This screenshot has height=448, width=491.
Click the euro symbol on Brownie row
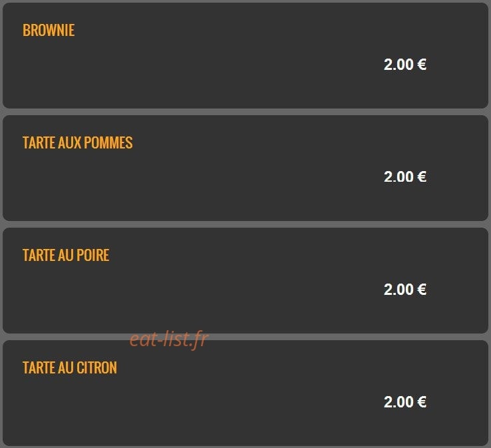point(422,65)
